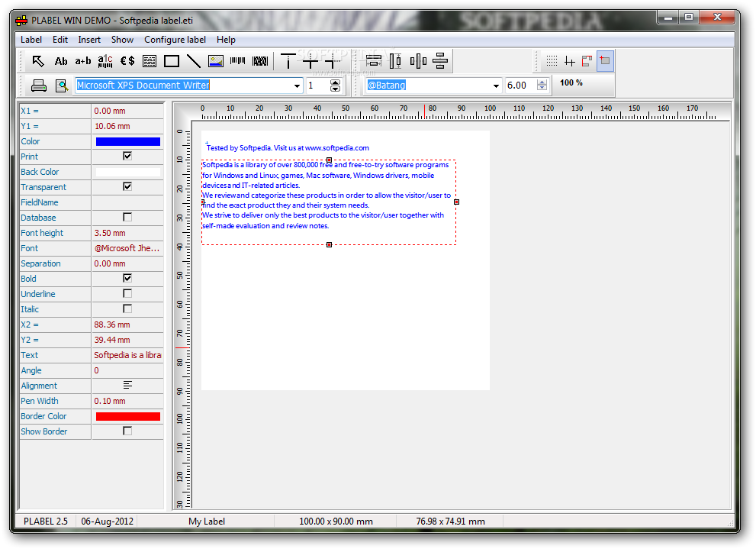Viewport: 756px width, 549px height.
Task: Open the Help menu
Action: 226,40
